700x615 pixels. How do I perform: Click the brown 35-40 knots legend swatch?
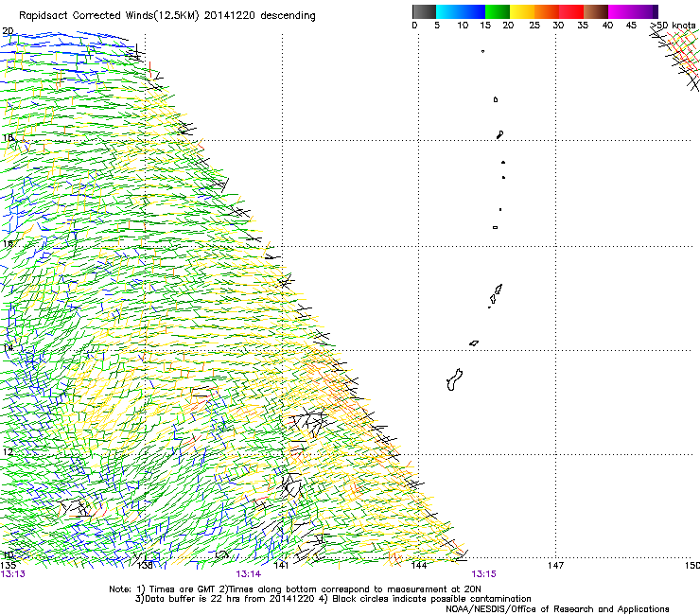(596, 11)
